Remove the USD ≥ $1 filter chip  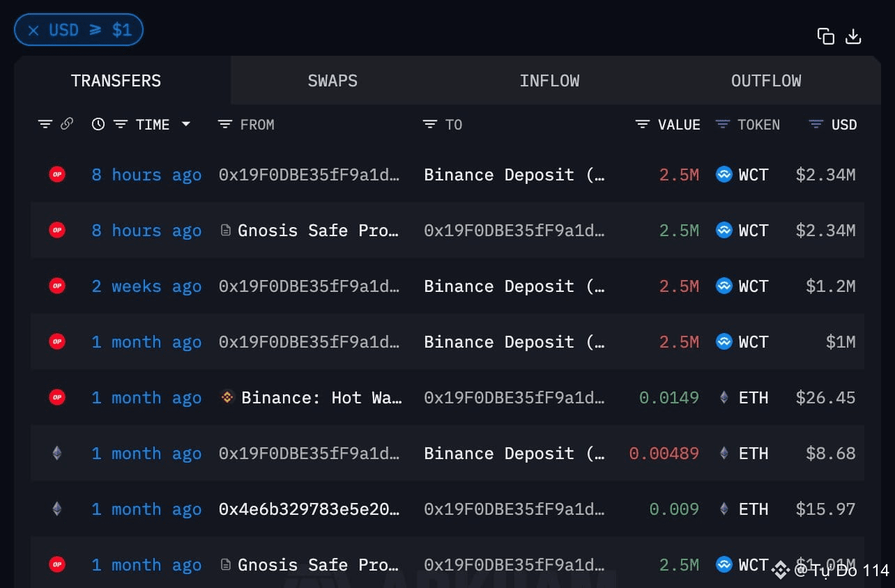pyautogui.click(x=33, y=31)
